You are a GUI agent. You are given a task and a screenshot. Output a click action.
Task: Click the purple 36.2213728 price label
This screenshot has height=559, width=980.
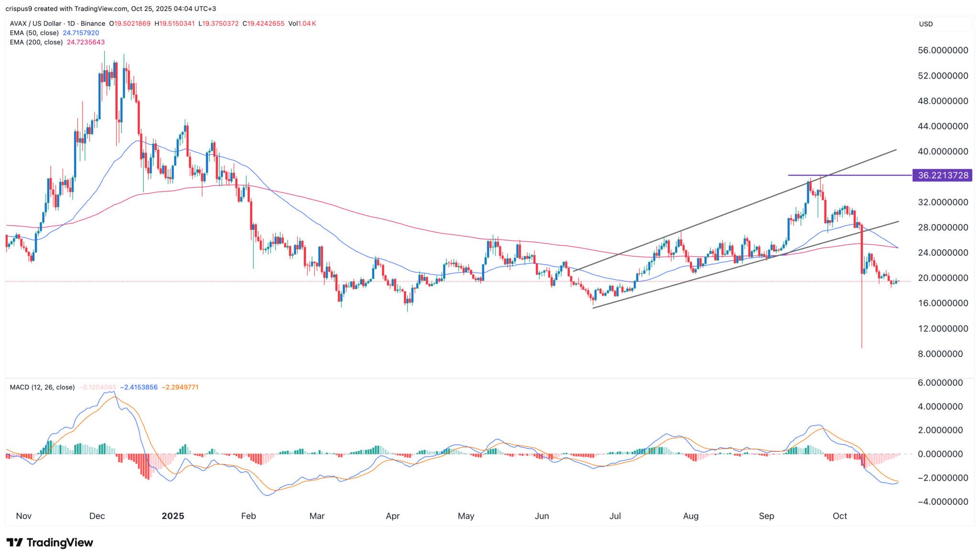point(943,175)
